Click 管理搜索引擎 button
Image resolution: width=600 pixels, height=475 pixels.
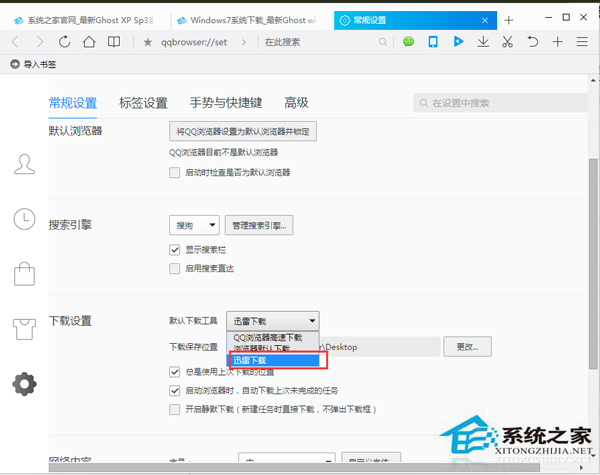pyautogui.click(x=259, y=225)
